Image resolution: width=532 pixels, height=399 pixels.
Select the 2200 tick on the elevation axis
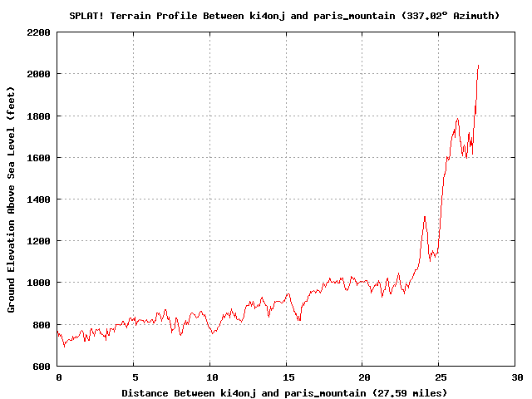click(x=38, y=32)
